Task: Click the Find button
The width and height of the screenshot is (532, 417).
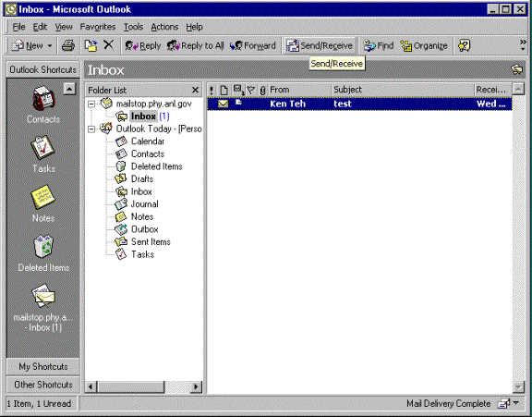Action: [379, 45]
